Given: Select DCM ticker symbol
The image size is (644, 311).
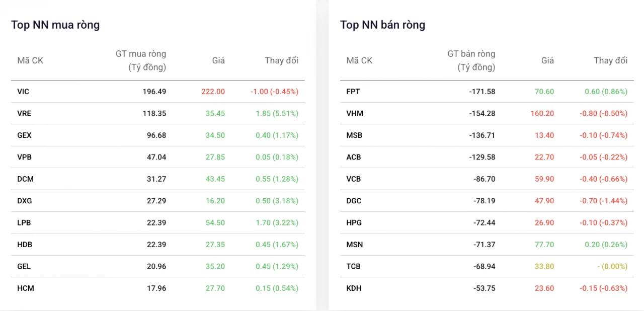Looking at the screenshot, I should (x=25, y=179).
